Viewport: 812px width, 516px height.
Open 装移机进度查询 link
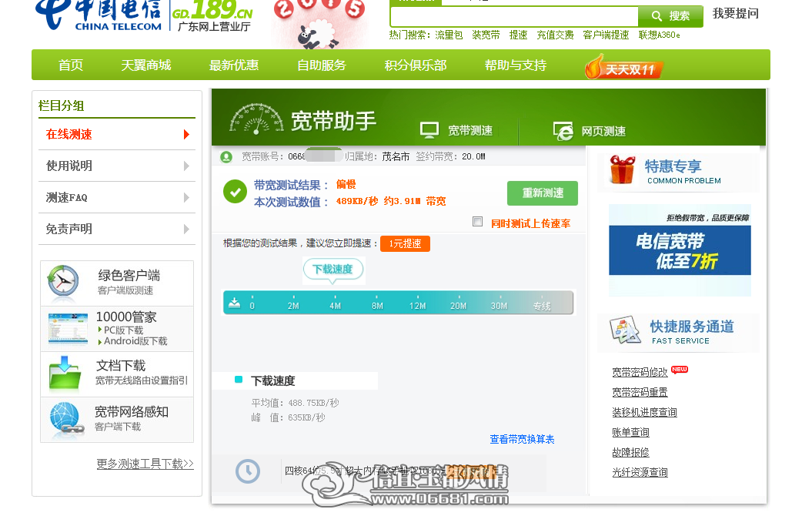click(x=645, y=412)
